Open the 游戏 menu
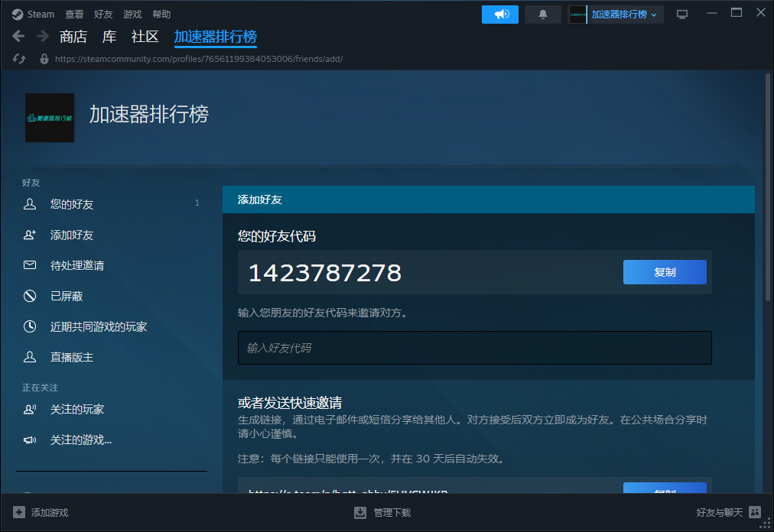774x532 pixels. 132,15
